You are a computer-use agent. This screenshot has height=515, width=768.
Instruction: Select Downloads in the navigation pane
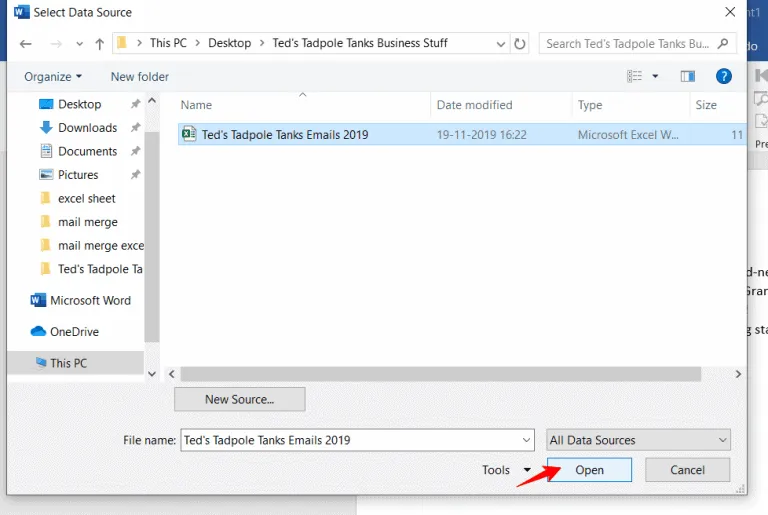point(87,127)
